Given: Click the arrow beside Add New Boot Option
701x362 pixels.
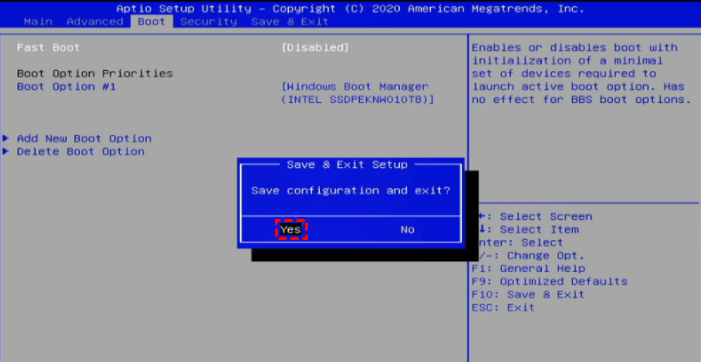Looking at the screenshot, I should point(5,138).
